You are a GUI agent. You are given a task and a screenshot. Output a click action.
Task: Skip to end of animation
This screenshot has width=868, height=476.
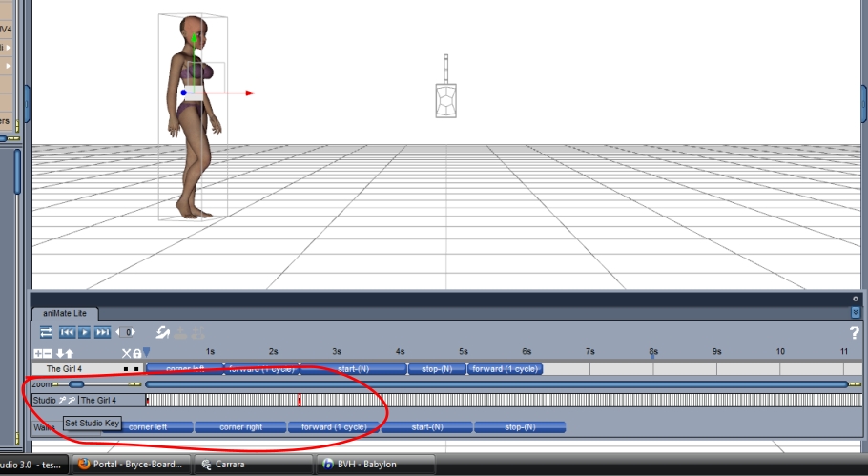click(102, 332)
